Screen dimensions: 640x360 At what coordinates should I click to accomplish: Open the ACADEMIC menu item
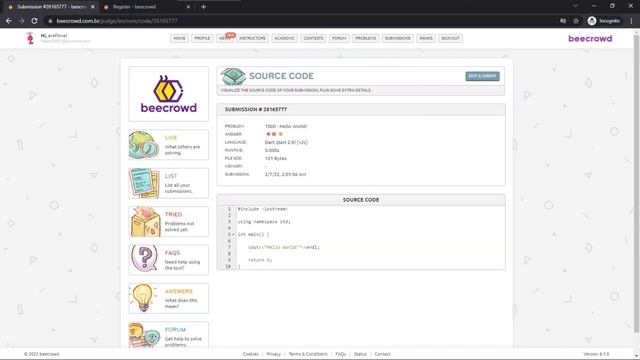[284, 38]
